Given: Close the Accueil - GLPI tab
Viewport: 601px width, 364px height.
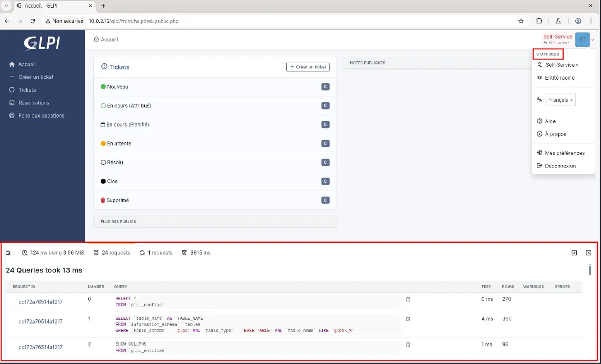Looking at the screenshot, I should pos(90,6).
